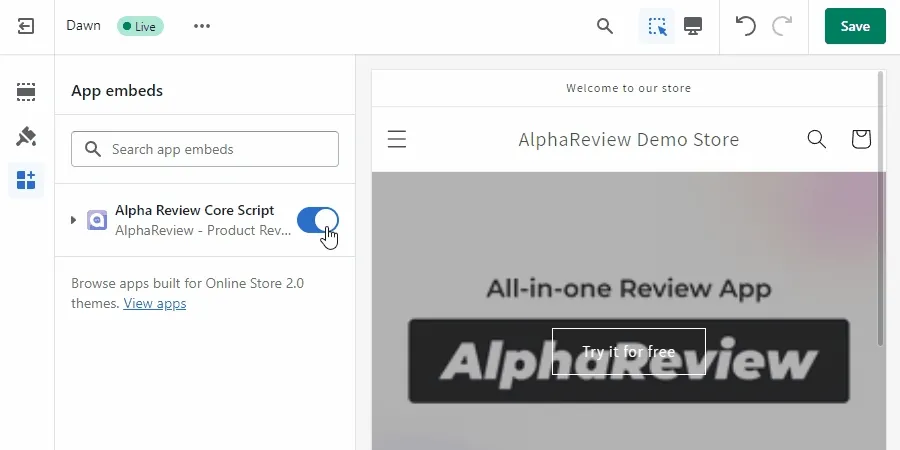Click the preview pane vertical scrollbar
900x450 pixels.
880,208
